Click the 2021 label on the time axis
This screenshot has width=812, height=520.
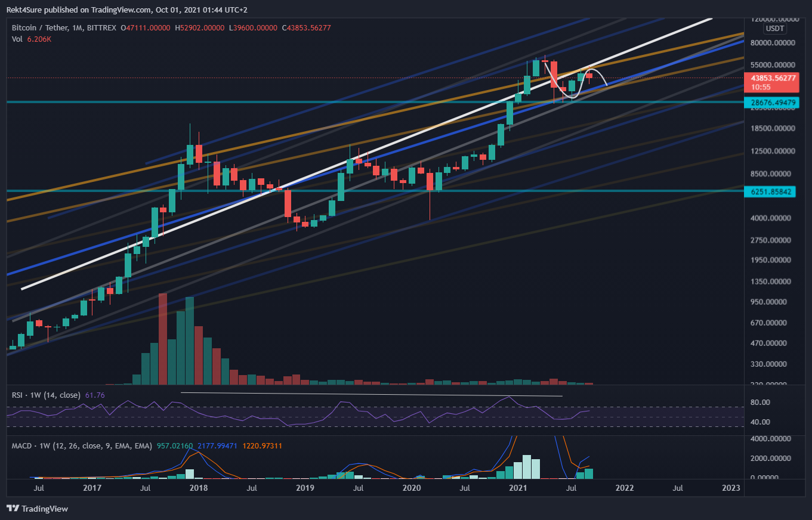518,488
